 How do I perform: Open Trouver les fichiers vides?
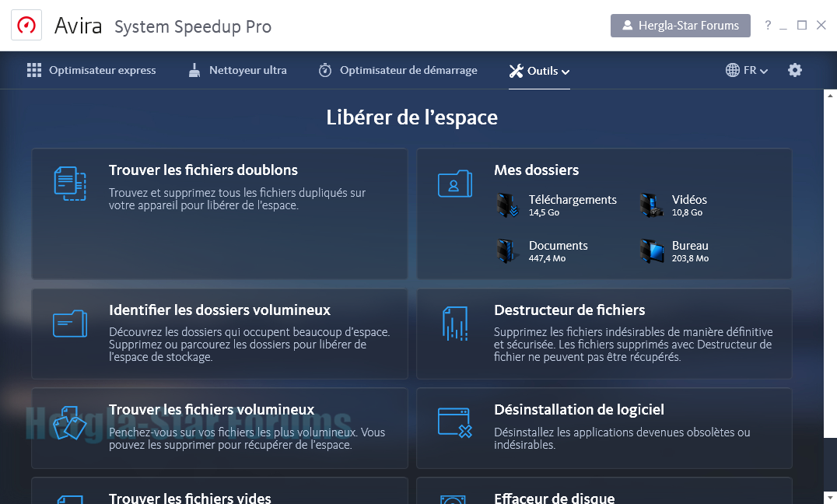tap(219, 491)
